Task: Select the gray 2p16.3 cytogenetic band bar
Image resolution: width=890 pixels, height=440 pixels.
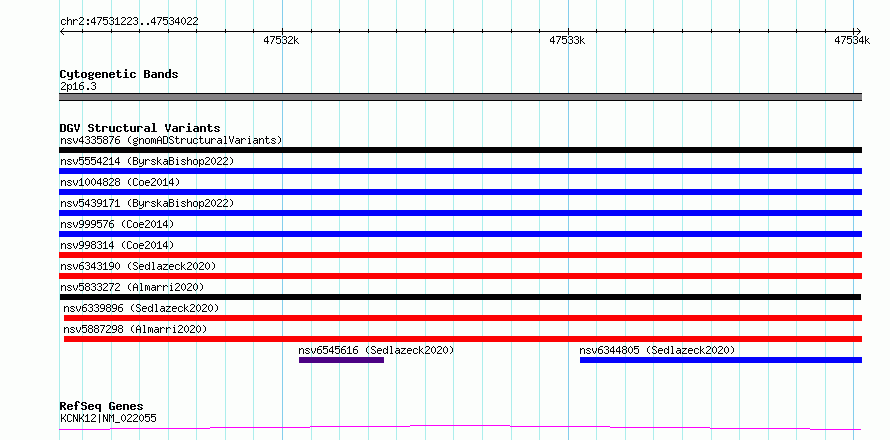Action: [x=460, y=97]
